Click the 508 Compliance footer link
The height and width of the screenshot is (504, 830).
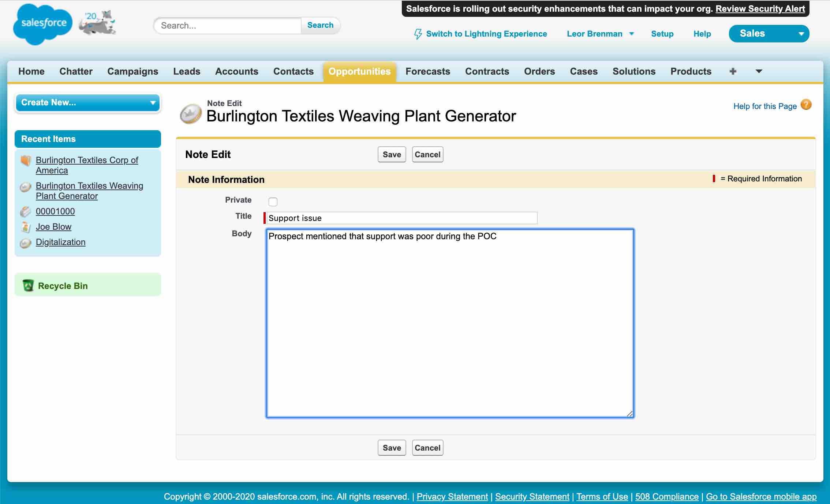[x=667, y=496]
